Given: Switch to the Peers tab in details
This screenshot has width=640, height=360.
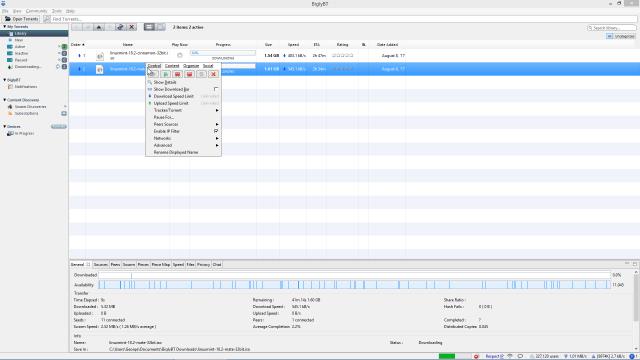Looking at the screenshot, I should (116, 264).
